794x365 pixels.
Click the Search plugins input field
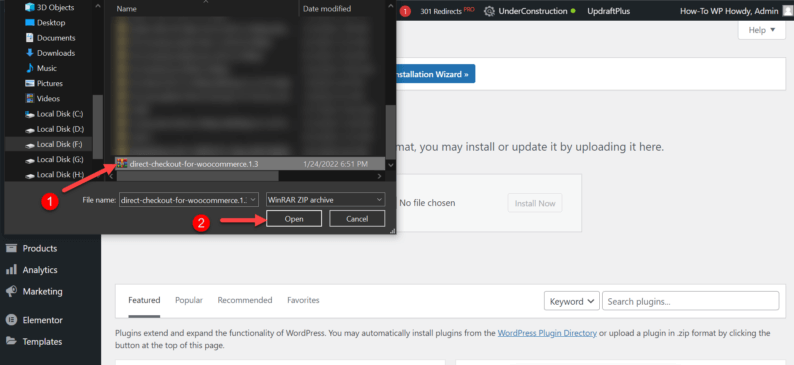691,301
